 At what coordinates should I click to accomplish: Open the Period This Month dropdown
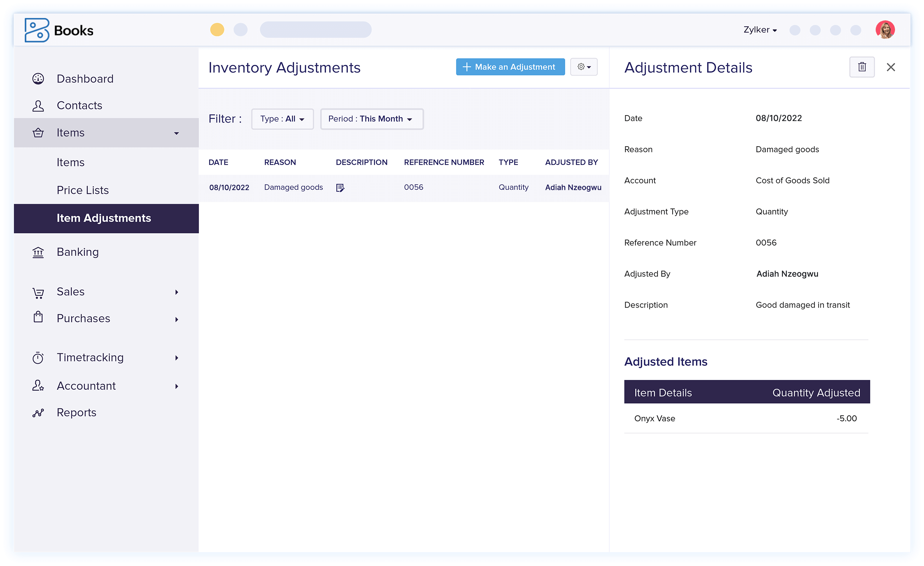pyautogui.click(x=372, y=119)
